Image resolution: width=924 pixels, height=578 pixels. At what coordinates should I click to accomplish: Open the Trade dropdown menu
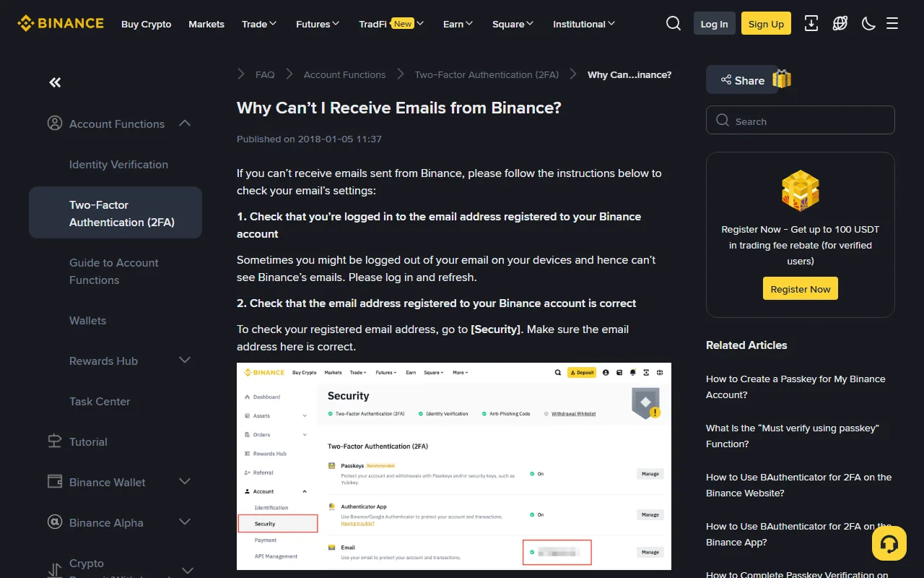[259, 24]
